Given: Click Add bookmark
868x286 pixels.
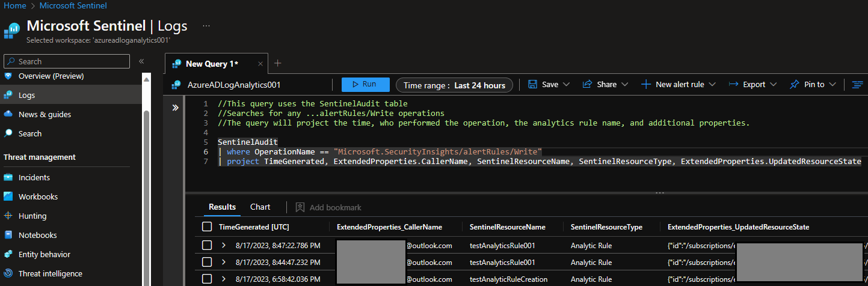Looking at the screenshot, I should (328, 207).
